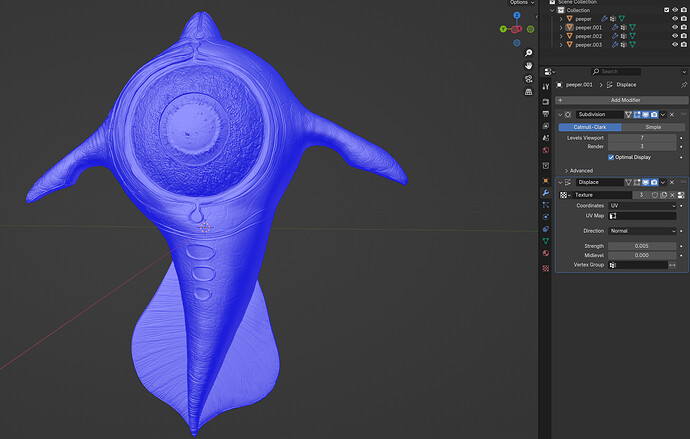Disable peeper.003 in renders camera icon

point(684,45)
